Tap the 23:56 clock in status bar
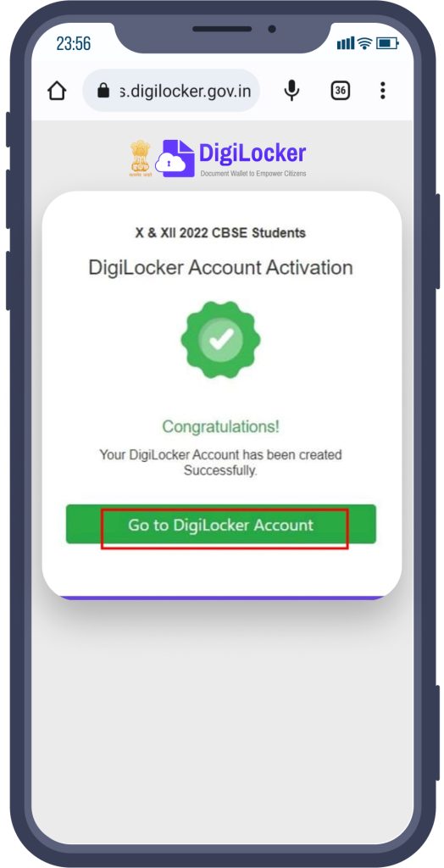 74,44
